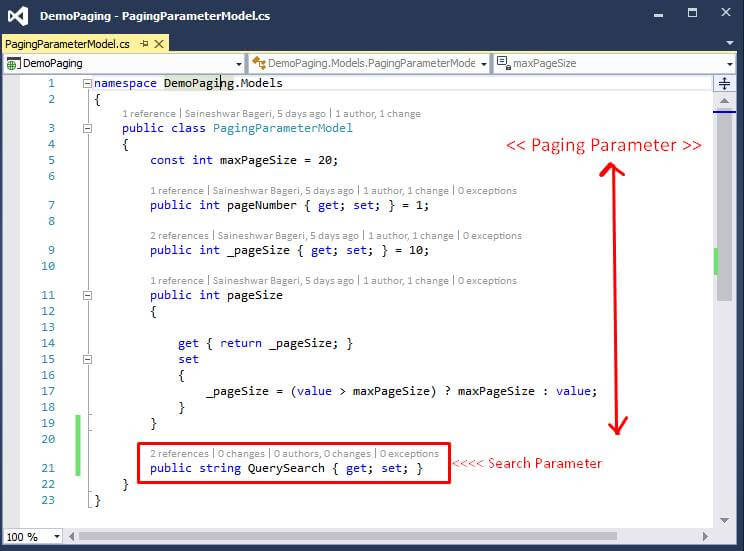
Task: Open the DemoPaging project dropdown
Action: [x=239, y=64]
